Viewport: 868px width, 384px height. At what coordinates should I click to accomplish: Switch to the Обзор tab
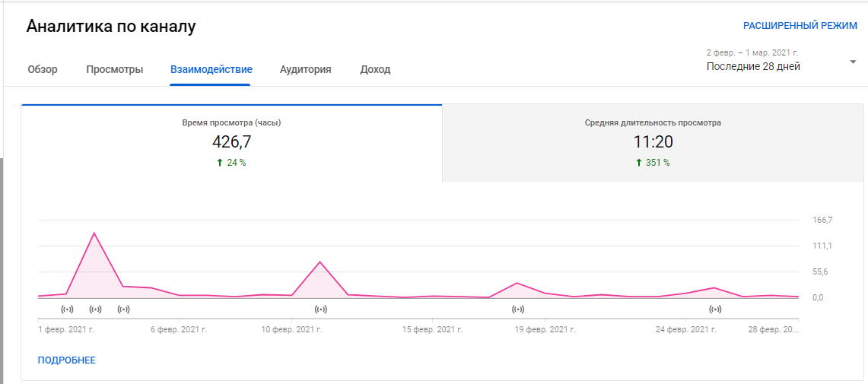point(43,69)
